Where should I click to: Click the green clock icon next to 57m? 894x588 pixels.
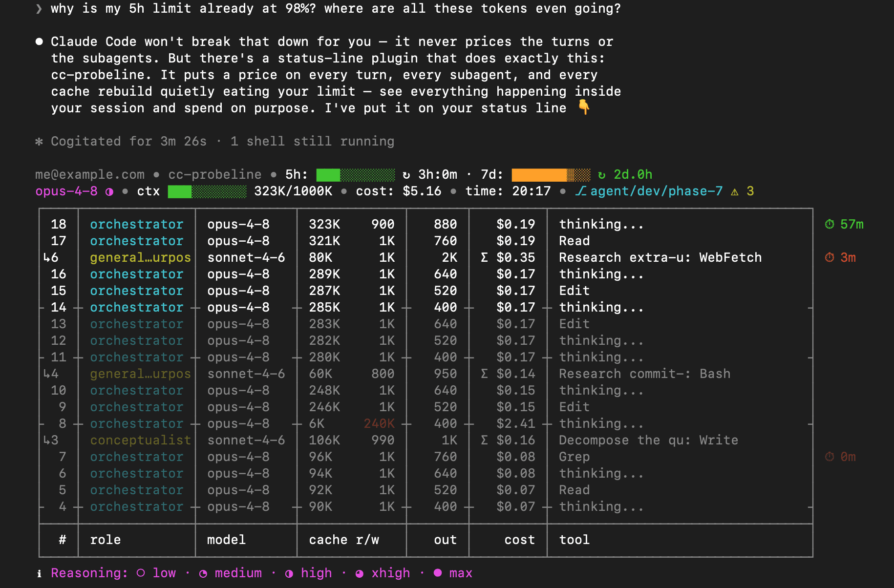pos(830,224)
